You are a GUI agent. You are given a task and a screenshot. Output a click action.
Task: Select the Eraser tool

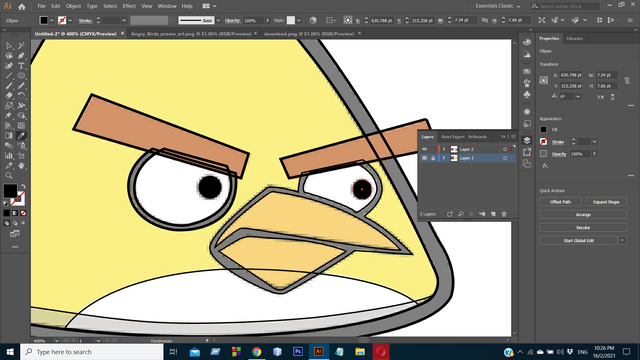pyautogui.click(x=9, y=96)
